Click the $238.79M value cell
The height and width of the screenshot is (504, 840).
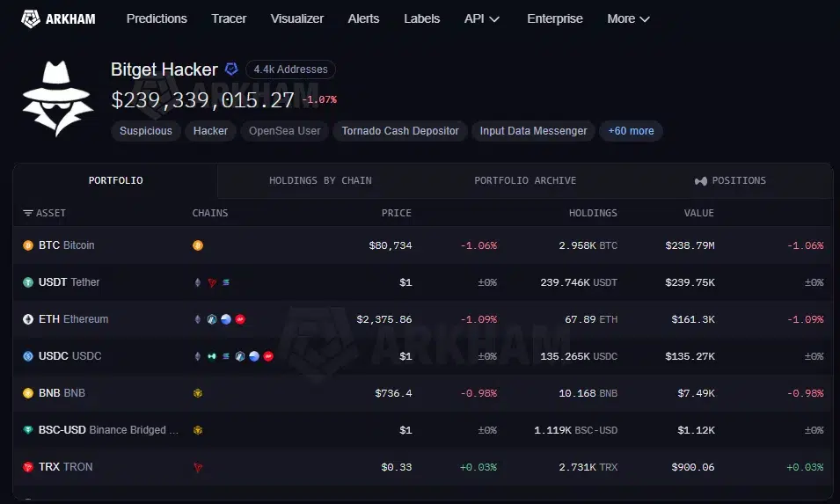coord(690,245)
